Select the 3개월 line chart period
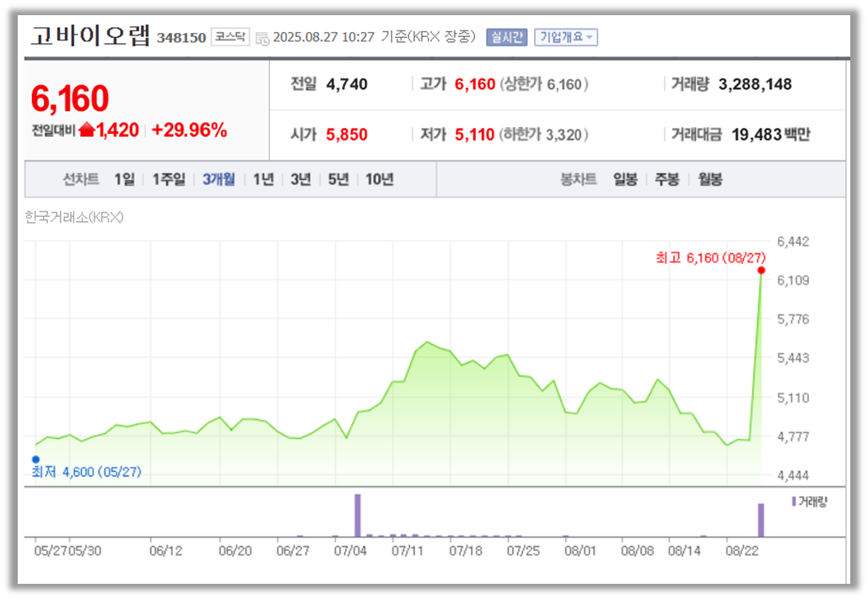This screenshot has width=868, height=599. point(218,180)
